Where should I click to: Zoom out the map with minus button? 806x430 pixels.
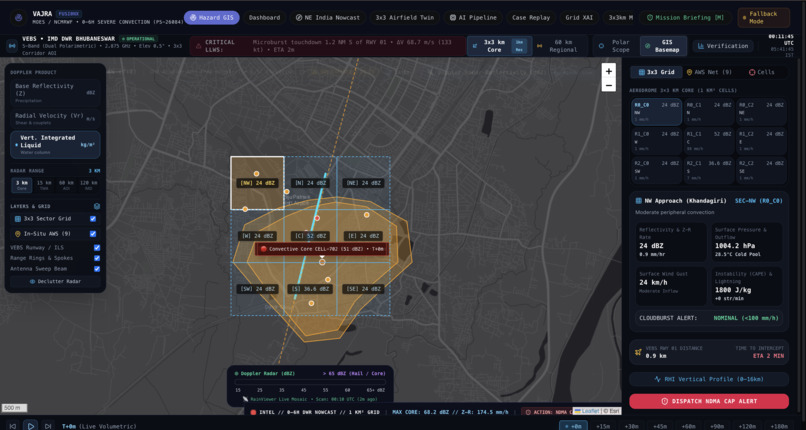point(609,85)
